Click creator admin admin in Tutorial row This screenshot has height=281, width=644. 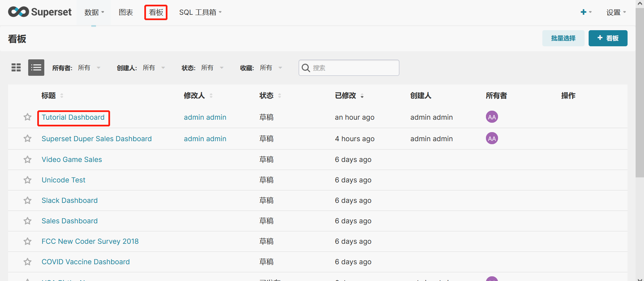click(x=432, y=117)
